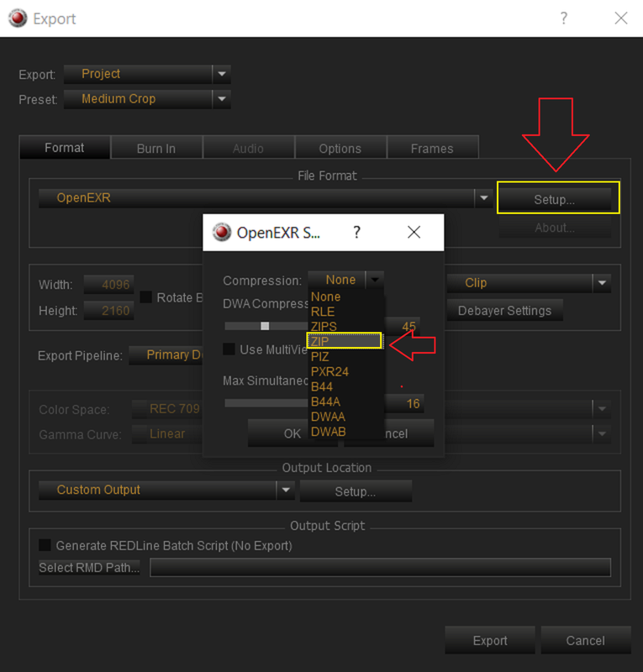Enable the Use MultiView checkbox
The height and width of the screenshot is (672, 643).
(x=229, y=349)
